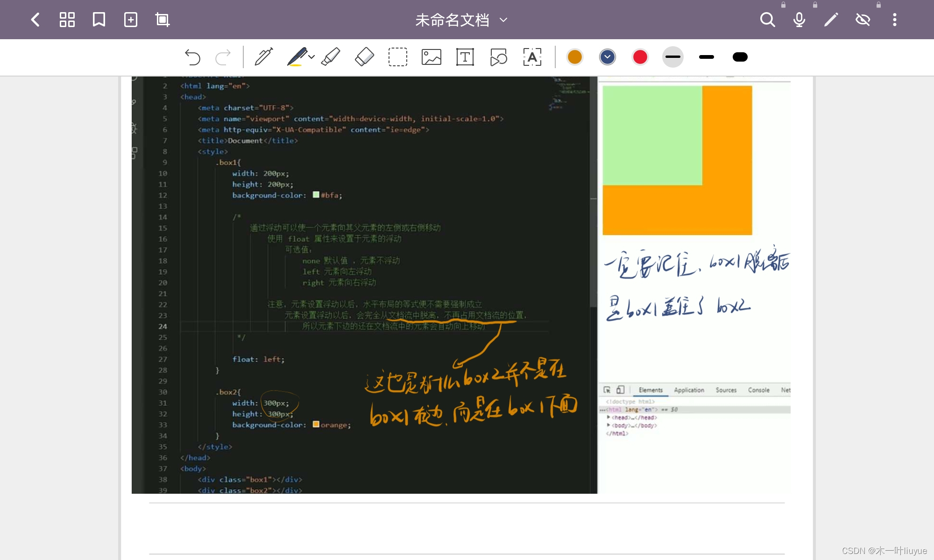Start audio recording with microphone

point(799,20)
